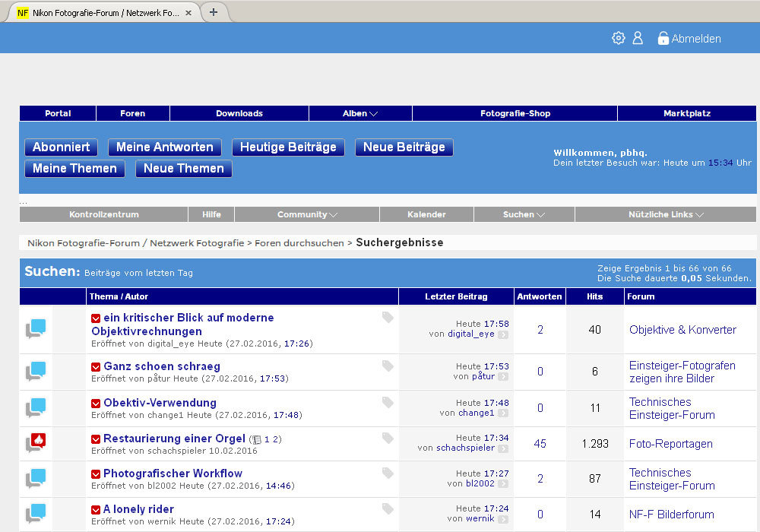Image resolution: width=760 pixels, height=532 pixels.
Task: Expand the Suchen dropdown menu
Action: point(524,214)
